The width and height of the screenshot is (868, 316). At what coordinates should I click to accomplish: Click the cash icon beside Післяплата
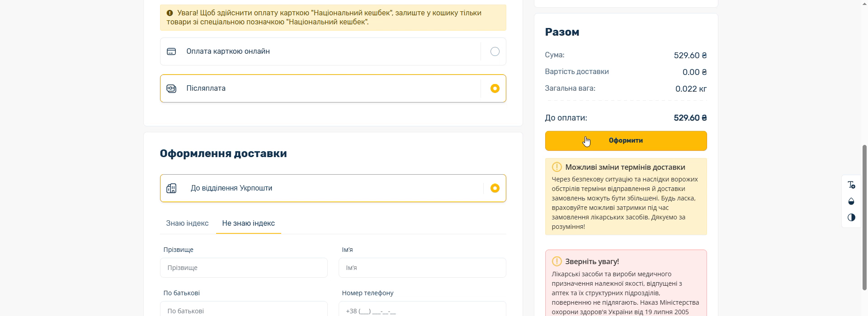tap(171, 88)
